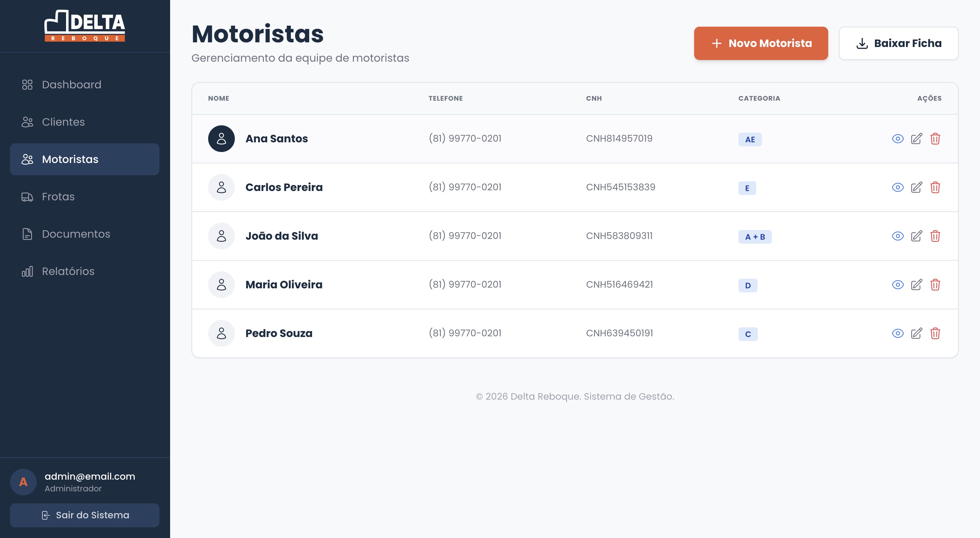The width and height of the screenshot is (980, 538).
Task: Edit Ana Santos using the pencil icon
Action: coord(917,138)
